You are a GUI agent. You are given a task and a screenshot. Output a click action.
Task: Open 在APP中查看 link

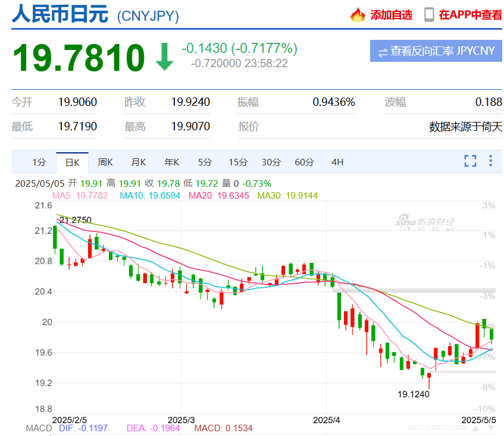(470, 15)
